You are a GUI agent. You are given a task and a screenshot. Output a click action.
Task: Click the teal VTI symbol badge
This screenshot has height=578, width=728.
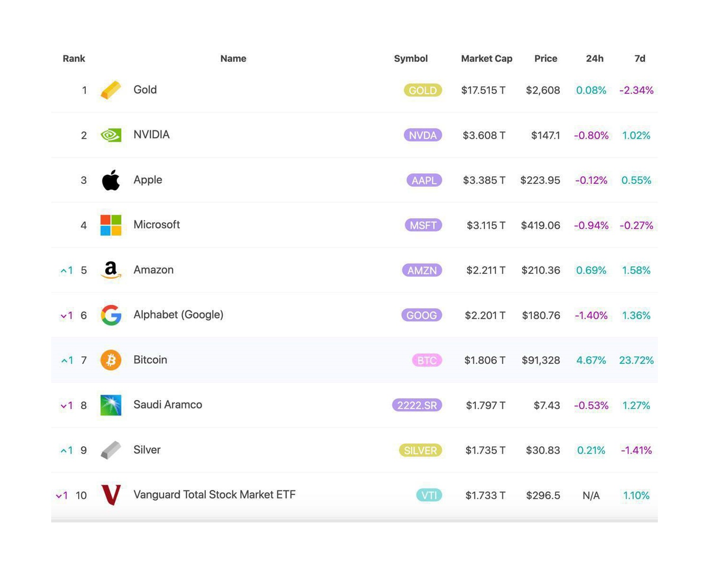(x=429, y=496)
